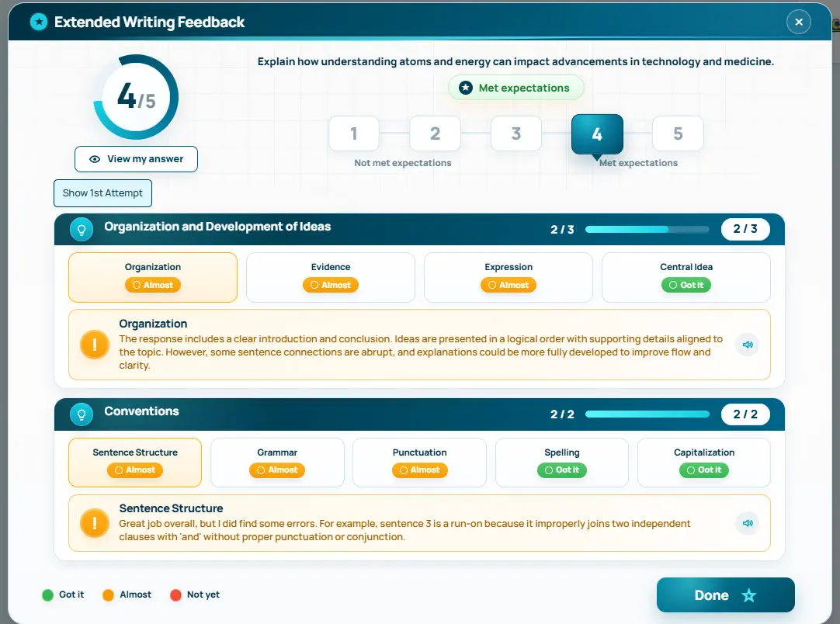The height and width of the screenshot is (624, 840).
Task: Click the exclamation icon in Sentence Structure feedback
Action: click(95, 523)
